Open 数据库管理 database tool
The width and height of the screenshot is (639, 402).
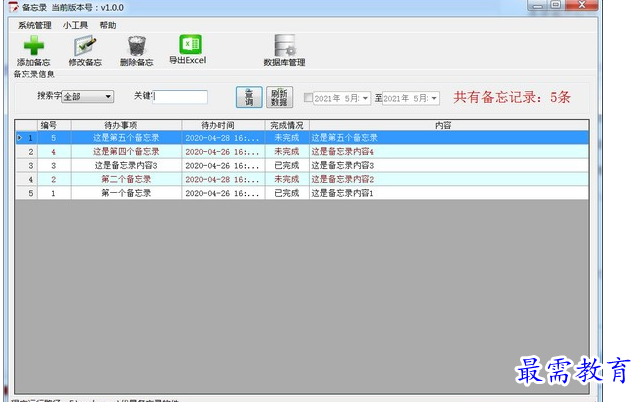[284, 45]
